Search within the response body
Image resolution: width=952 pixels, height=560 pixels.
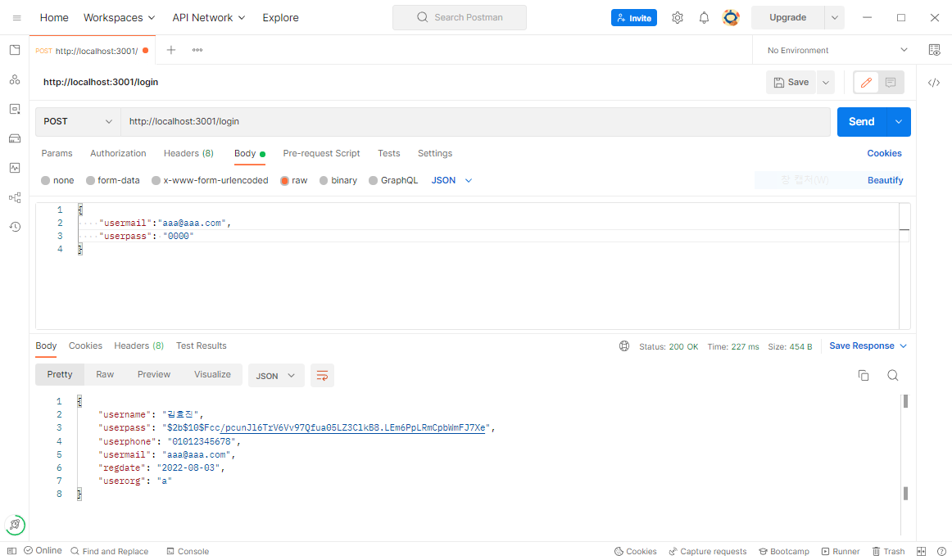point(892,375)
